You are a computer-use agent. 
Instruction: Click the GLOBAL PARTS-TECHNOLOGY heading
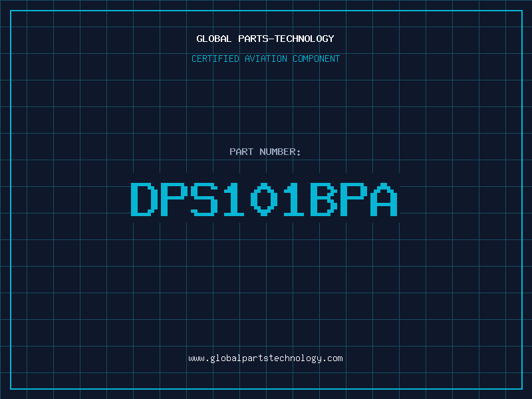(x=265, y=39)
